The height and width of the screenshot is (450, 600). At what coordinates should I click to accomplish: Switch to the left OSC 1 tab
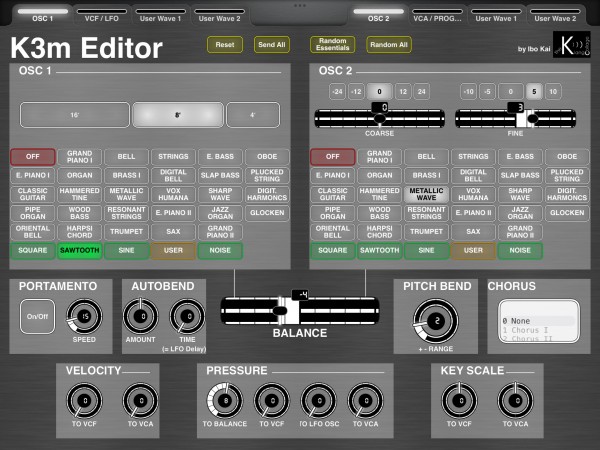point(42,15)
